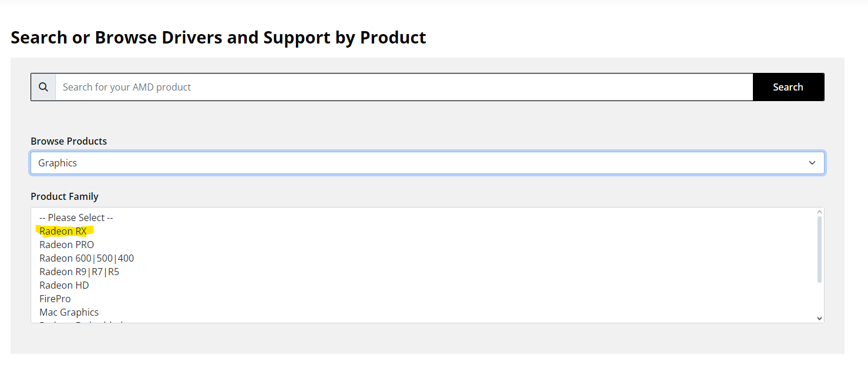This screenshot has height=378, width=868.
Task: Click the Search or Browse Drivers heading
Action: [218, 38]
